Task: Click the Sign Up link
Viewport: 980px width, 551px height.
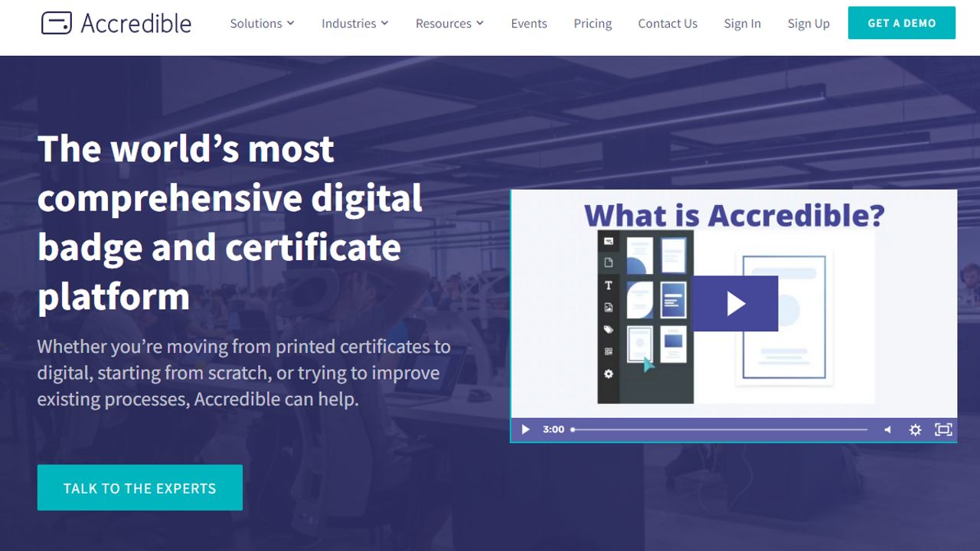Action: (x=808, y=24)
